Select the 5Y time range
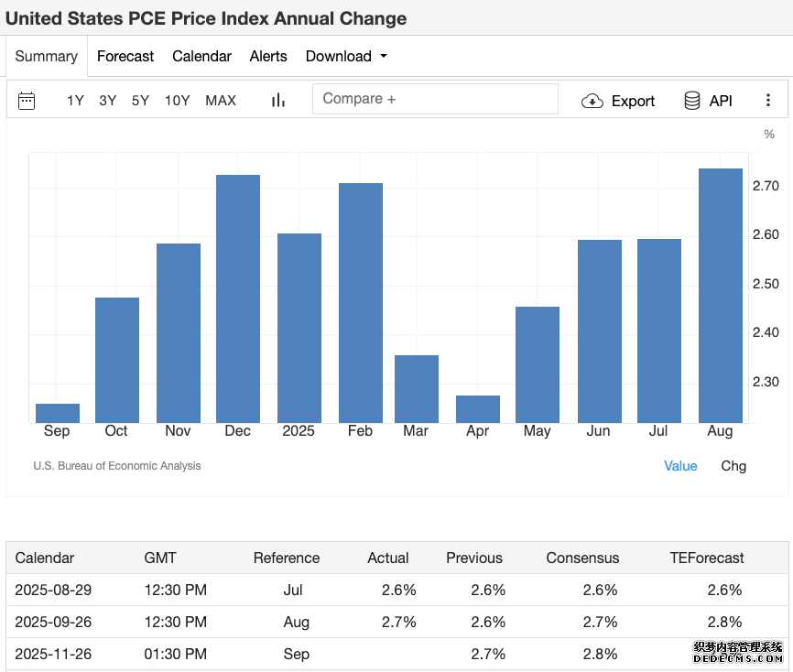The width and height of the screenshot is (793, 672). point(141,101)
